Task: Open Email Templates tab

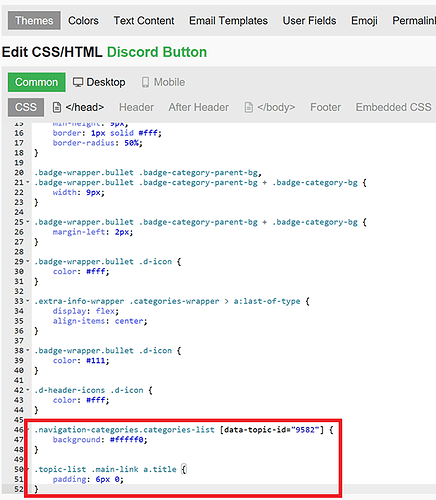Action: point(228,21)
